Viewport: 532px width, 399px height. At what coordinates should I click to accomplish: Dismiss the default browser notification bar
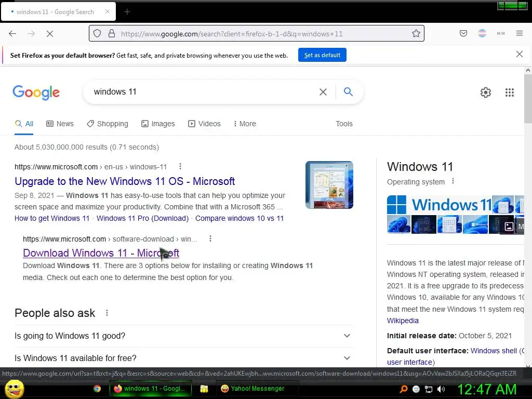coord(520,54)
